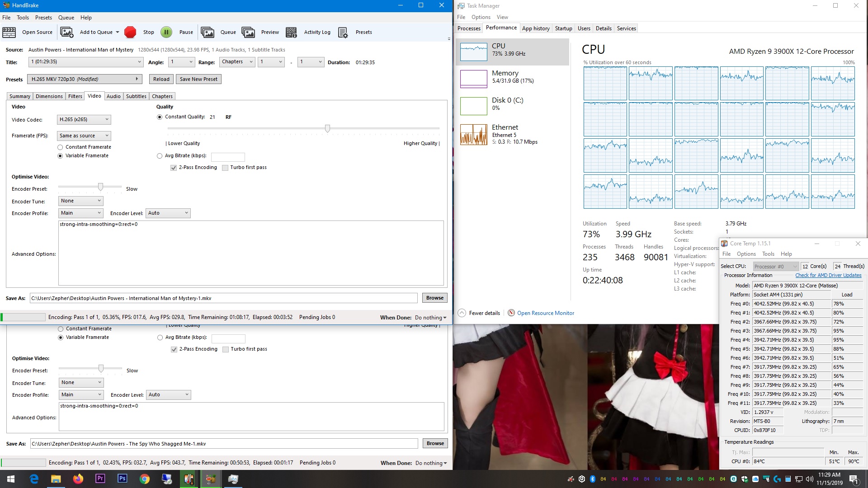Image resolution: width=868 pixels, height=488 pixels.
Task: Open the Title dropdown showing 1 (01:29:35)
Action: [x=86, y=62]
